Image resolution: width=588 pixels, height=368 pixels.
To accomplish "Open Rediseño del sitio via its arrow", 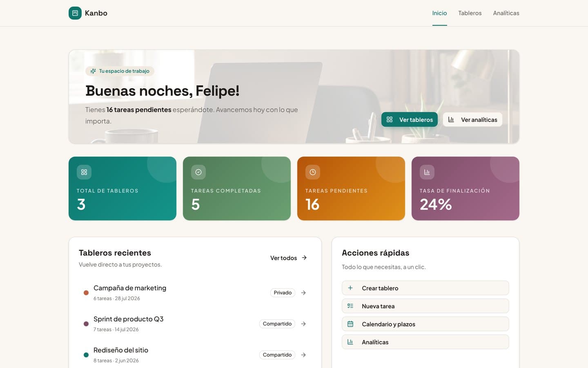I will (303, 355).
